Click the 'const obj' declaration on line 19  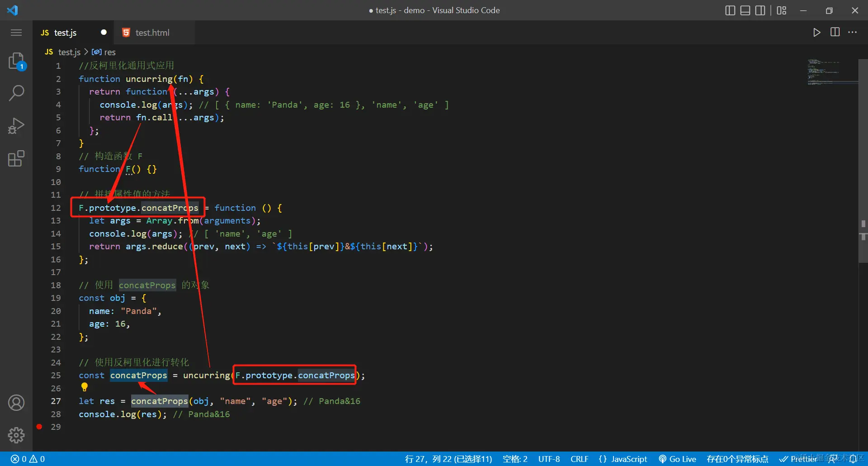[x=102, y=298]
